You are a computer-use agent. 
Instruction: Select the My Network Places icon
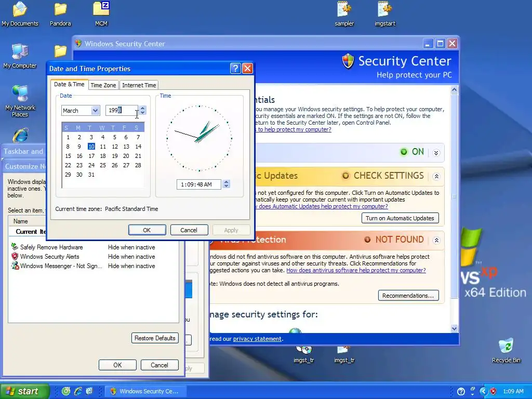pyautogui.click(x=20, y=101)
